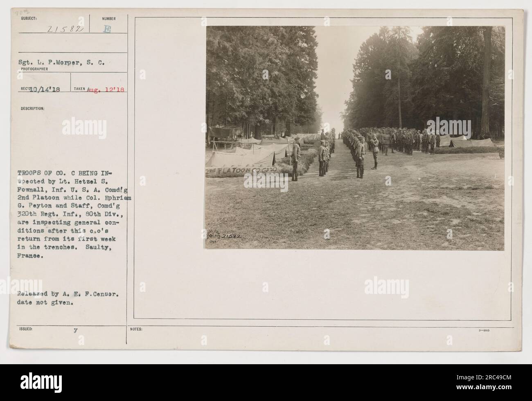
Task: Click the Signal Corps USA emblem stamp
Action: tap(214, 237)
